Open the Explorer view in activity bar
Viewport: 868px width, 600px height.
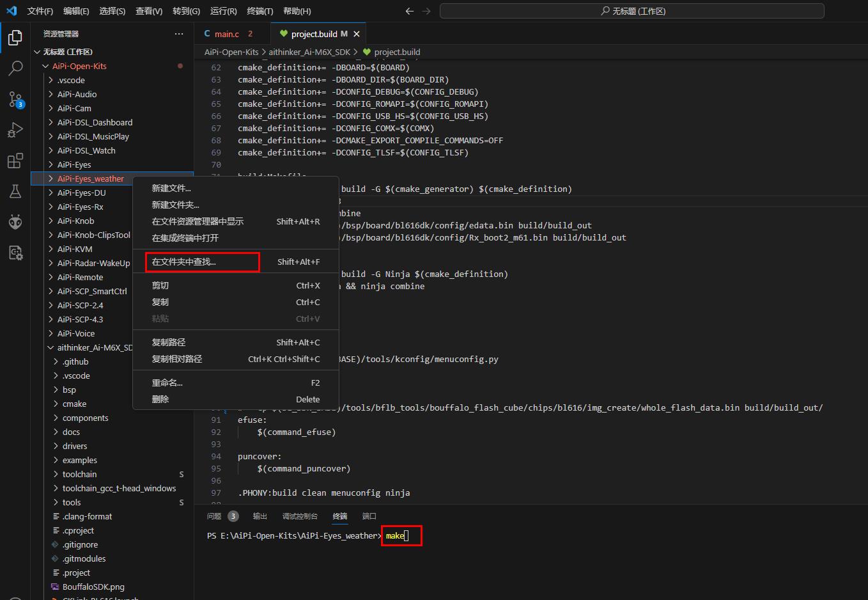(15, 38)
